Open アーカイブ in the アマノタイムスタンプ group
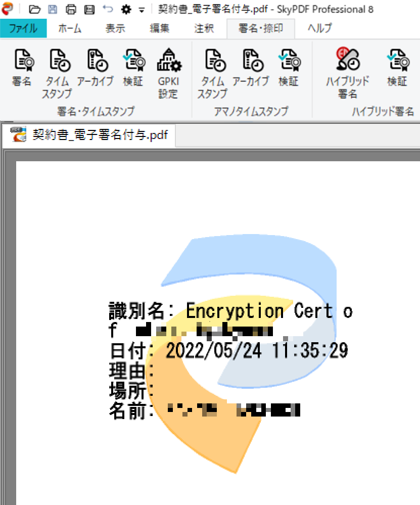Screen dimensions: 420x505 click(x=251, y=68)
